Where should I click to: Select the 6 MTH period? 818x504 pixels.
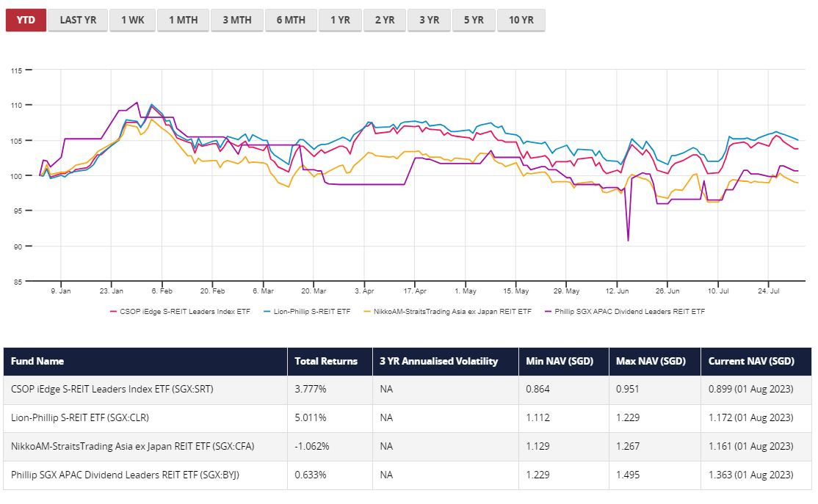291,21
